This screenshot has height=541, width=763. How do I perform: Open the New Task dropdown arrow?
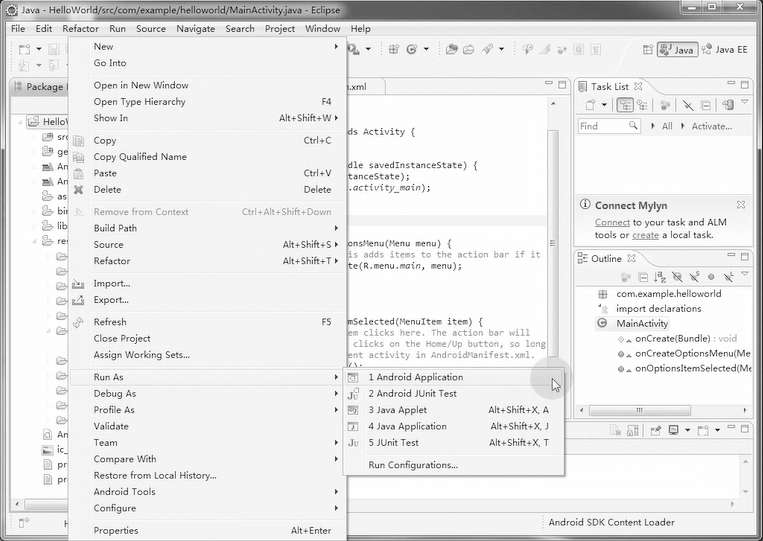point(604,105)
